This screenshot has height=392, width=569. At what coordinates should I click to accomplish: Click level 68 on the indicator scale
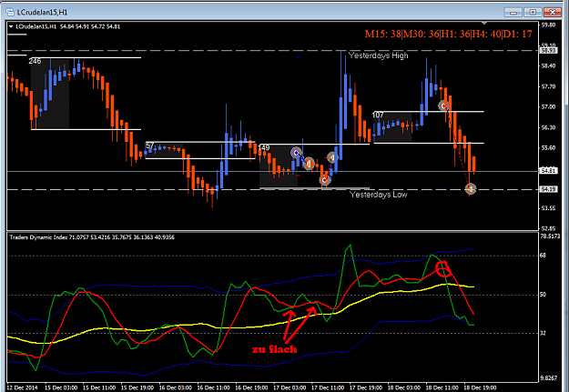pos(543,256)
